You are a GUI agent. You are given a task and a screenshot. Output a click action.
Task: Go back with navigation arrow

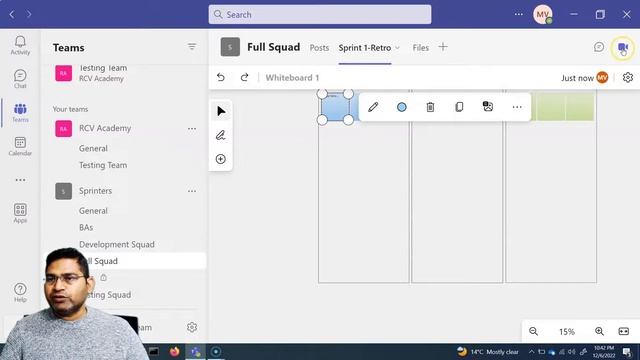point(12,14)
